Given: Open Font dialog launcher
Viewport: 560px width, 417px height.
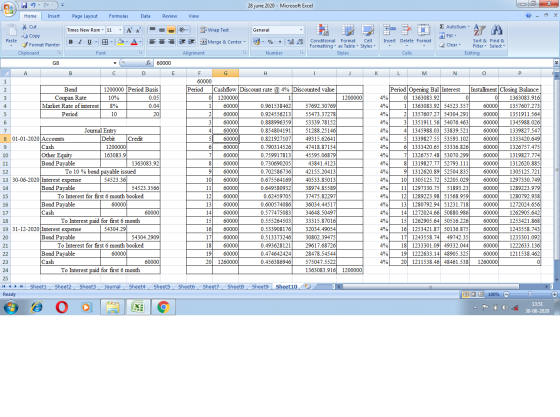Looking at the screenshot, I should click(141, 53).
